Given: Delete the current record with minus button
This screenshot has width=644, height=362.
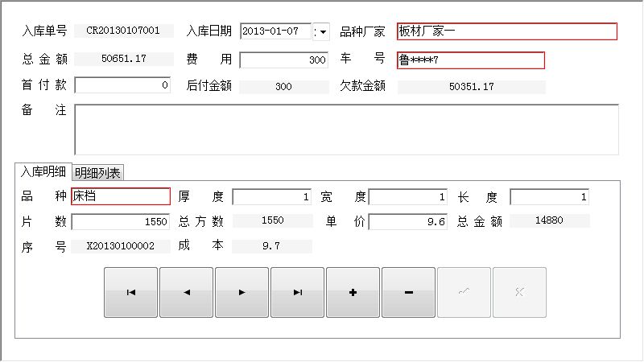Looking at the screenshot, I should (x=409, y=293).
